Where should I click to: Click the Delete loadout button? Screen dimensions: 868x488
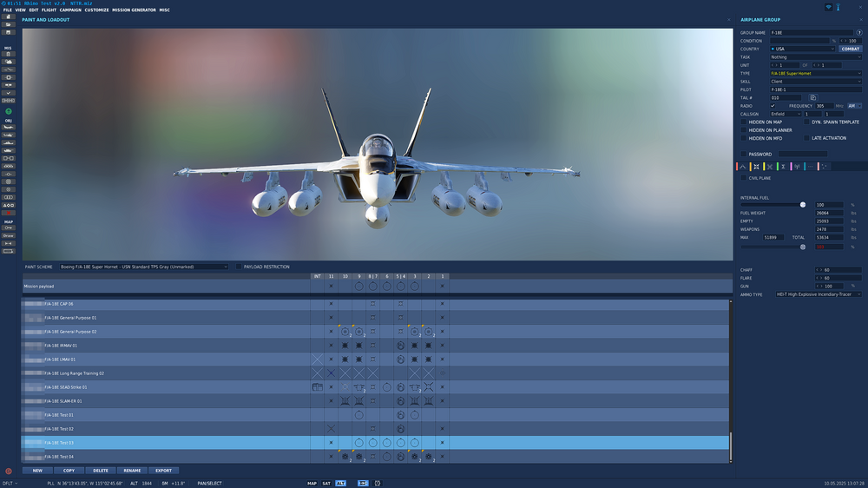click(101, 471)
